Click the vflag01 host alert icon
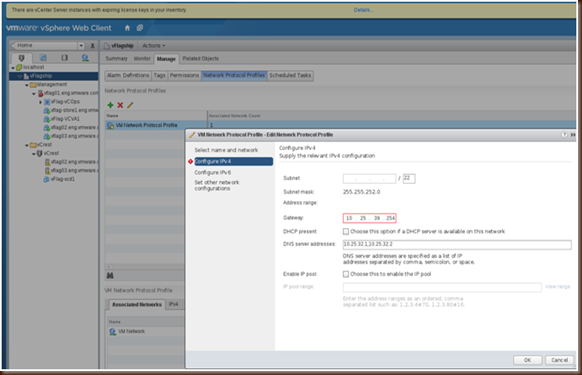Screen dimensions: 582x375 [40, 93]
